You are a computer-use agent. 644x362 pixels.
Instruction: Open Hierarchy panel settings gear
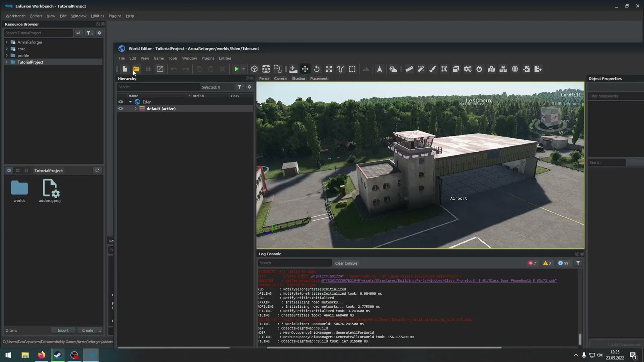[249, 87]
